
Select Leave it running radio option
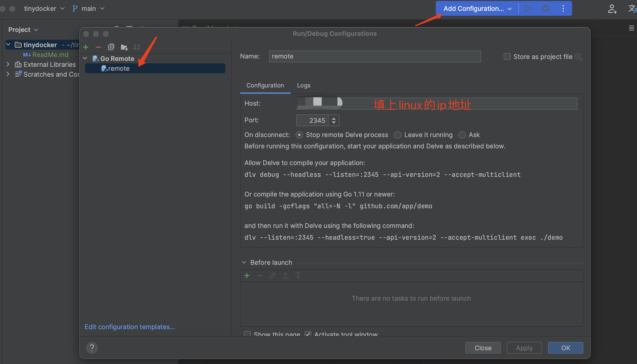397,135
